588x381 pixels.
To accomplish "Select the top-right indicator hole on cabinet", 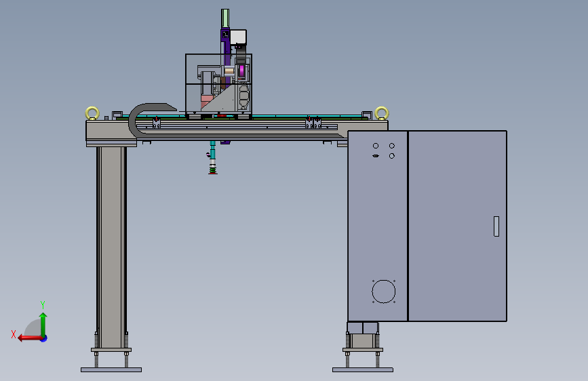I will [392, 146].
